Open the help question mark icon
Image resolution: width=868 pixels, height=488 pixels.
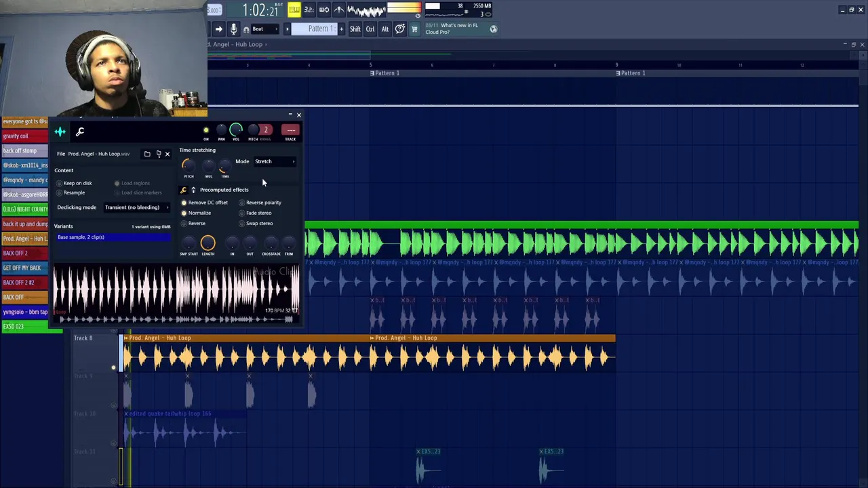[400, 29]
